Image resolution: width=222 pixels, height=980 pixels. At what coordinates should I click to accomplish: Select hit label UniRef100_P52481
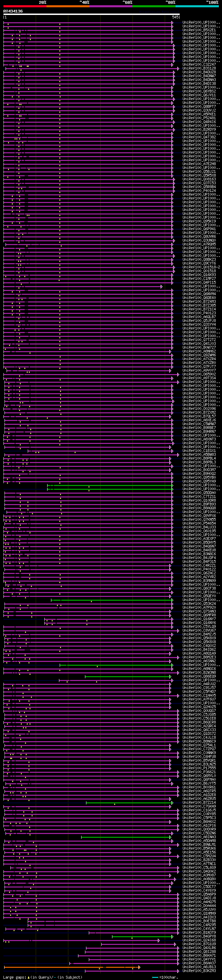coord(199,118)
